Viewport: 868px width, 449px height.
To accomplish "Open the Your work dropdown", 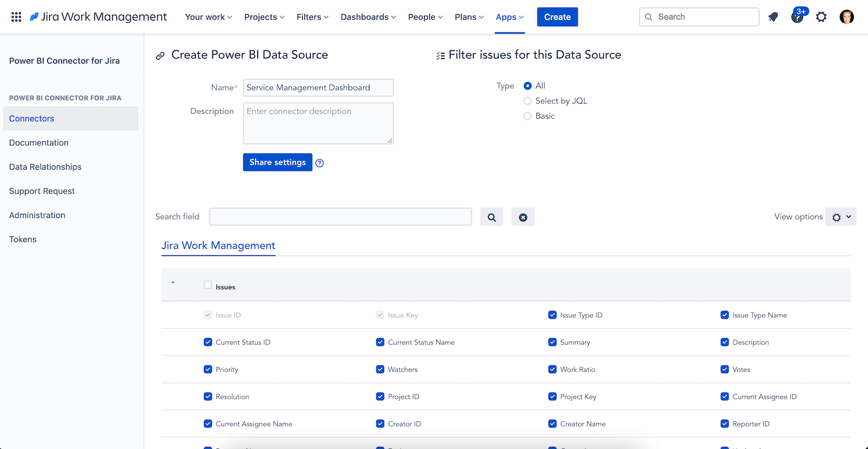I will coord(209,17).
